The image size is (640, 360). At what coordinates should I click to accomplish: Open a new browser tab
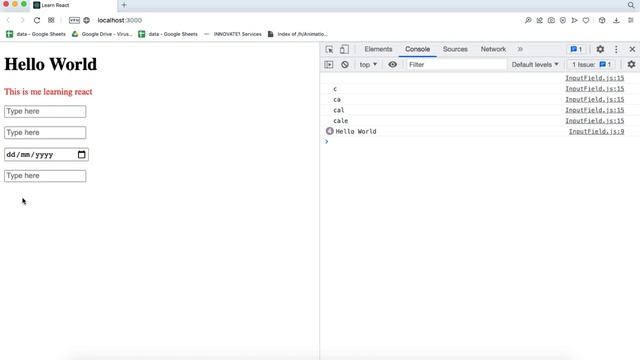124,5
